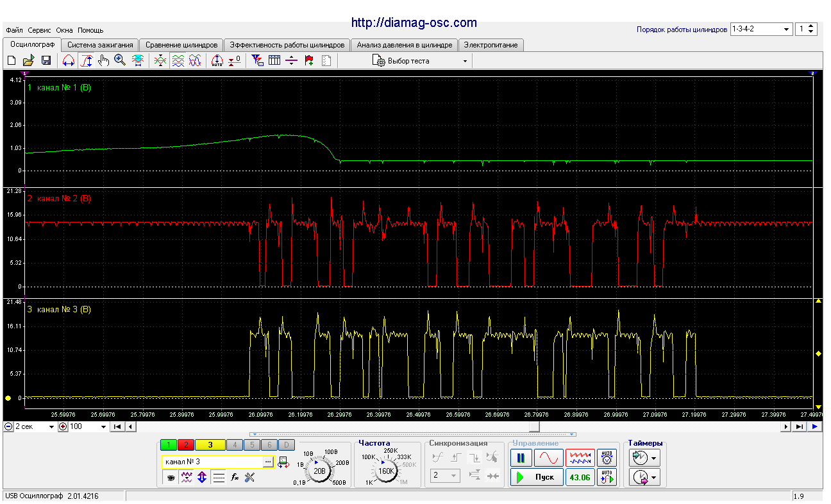This screenshot has width=831, height=504.
Task: Switch to Сравнение цилиндров tab
Action: 181,45
